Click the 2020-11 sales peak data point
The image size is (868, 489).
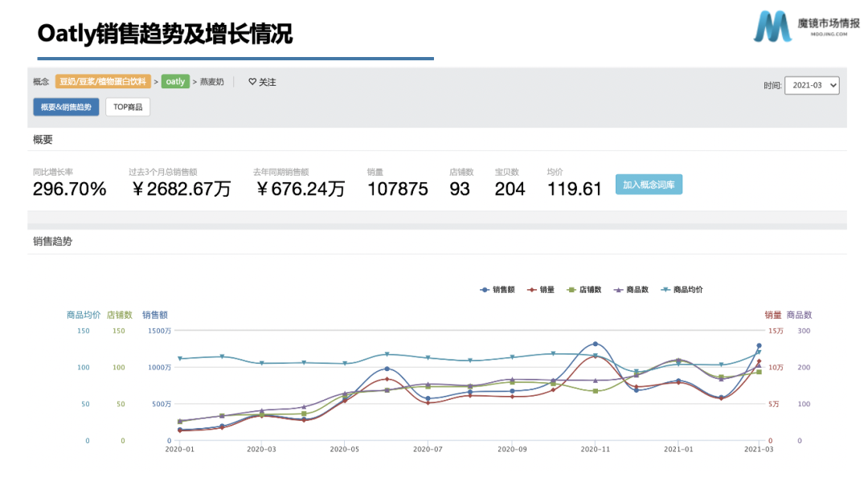596,344
